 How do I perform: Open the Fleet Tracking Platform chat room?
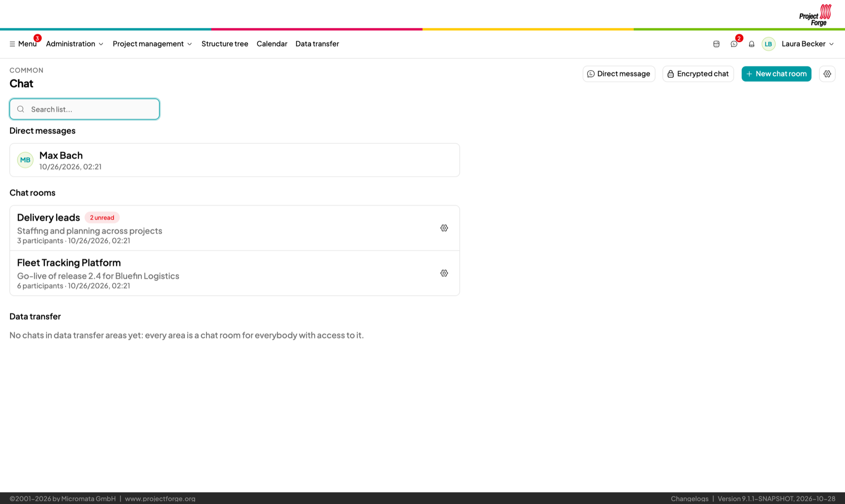coord(235,273)
